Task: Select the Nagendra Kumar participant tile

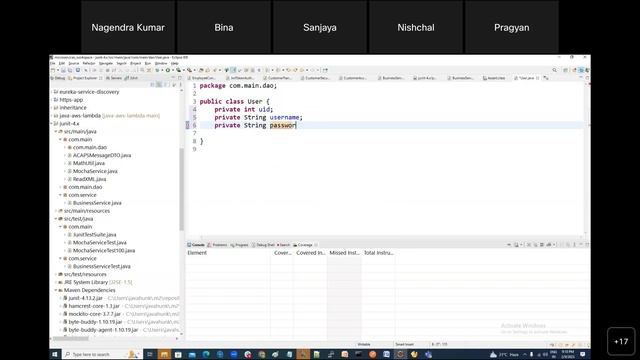Action: [128, 27]
